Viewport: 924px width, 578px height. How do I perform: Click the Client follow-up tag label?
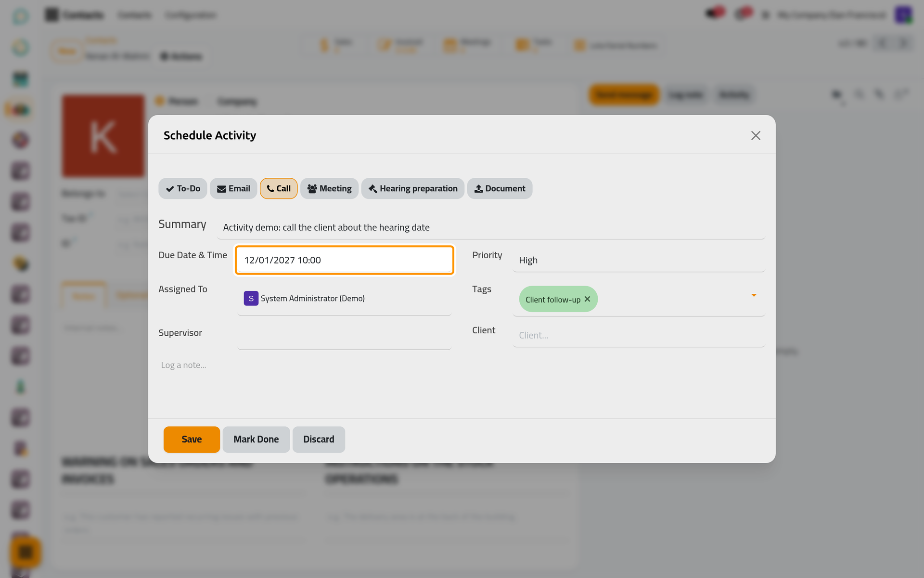click(x=553, y=300)
